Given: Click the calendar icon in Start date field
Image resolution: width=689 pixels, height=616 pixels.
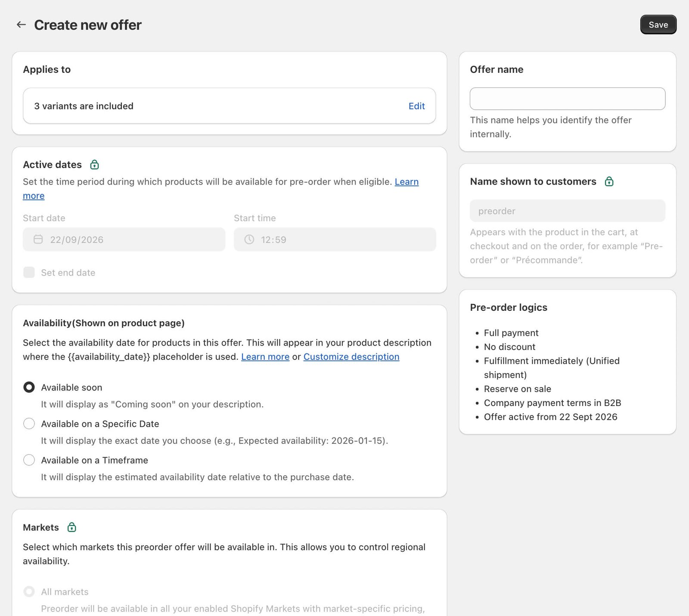Looking at the screenshot, I should coord(38,239).
